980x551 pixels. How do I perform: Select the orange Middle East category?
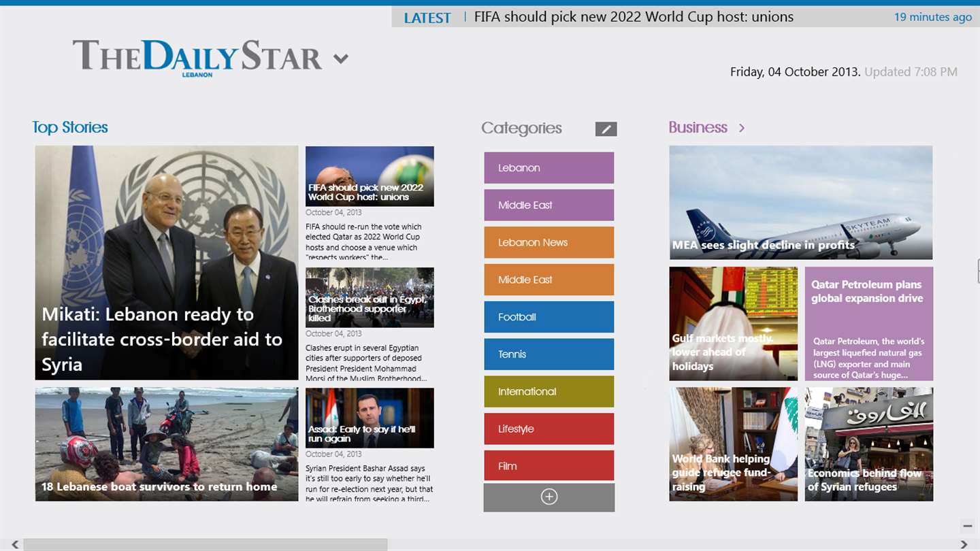(x=549, y=280)
